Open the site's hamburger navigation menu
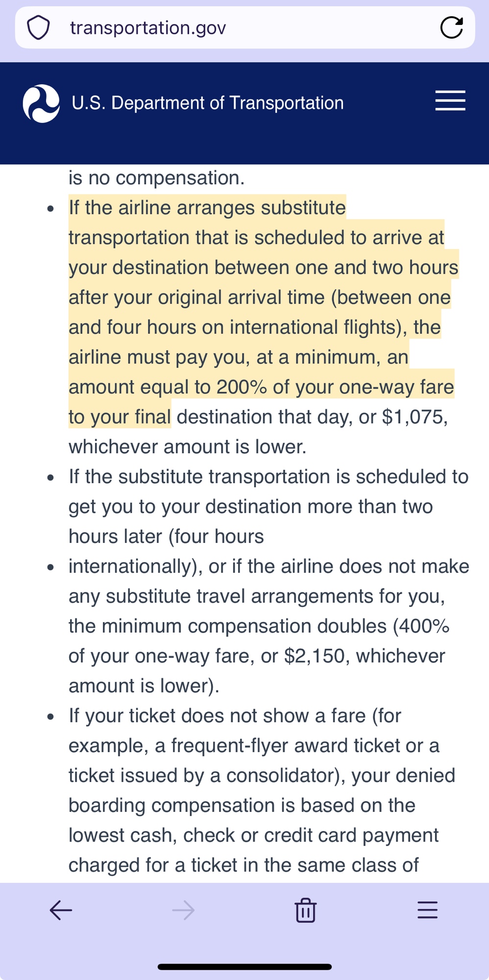489x980 pixels. coord(450,101)
